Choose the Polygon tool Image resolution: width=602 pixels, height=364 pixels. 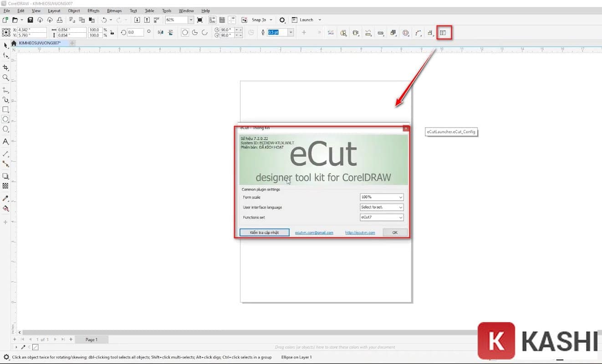tap(5, 129)
